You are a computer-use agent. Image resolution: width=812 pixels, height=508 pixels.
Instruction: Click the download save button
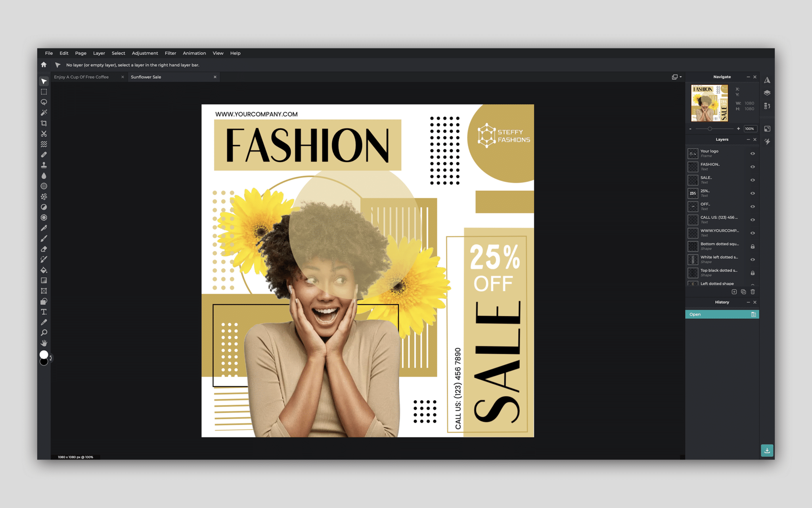point(767,450)
